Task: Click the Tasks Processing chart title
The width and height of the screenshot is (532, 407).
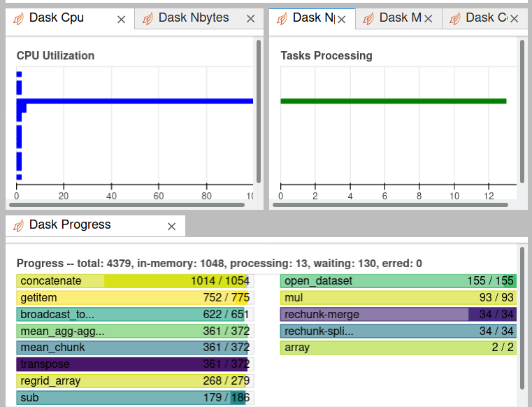Action: 326,56
